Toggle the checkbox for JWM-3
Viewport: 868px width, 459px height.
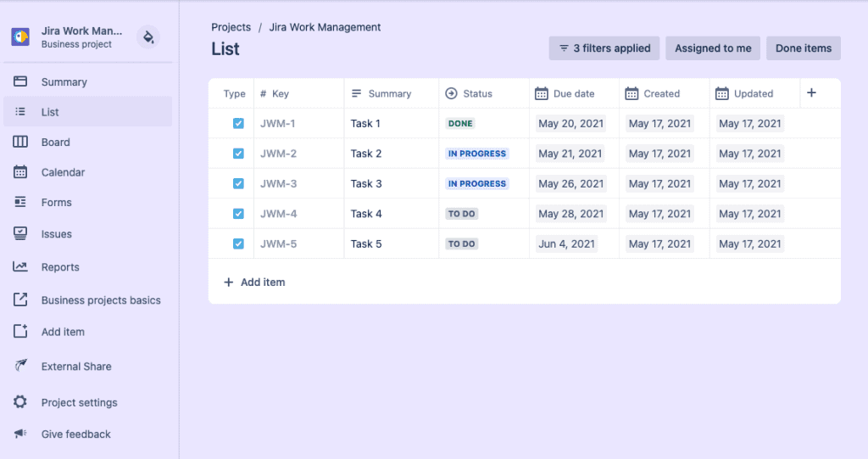click(x=238, y=184)
